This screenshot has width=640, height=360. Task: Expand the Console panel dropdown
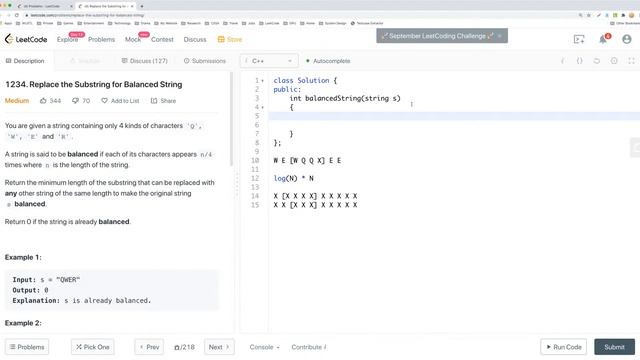pyautogui.click(x=264, y=347)
